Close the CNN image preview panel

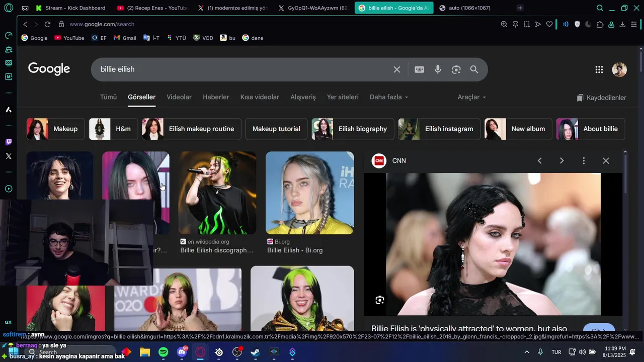click(606, 161)
